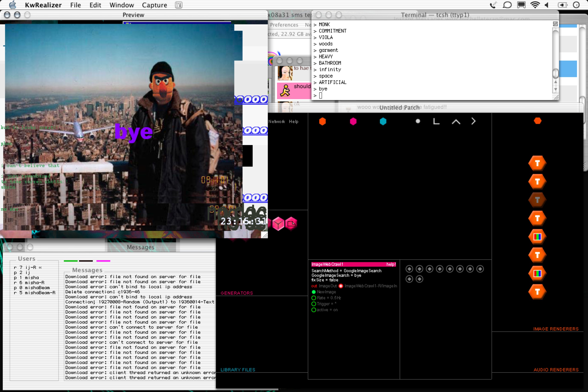Viewport: 588px width, 392px height.
Task: Click the GENERATORS panel label
Action: pyautogui.click(x=237, y=293)
